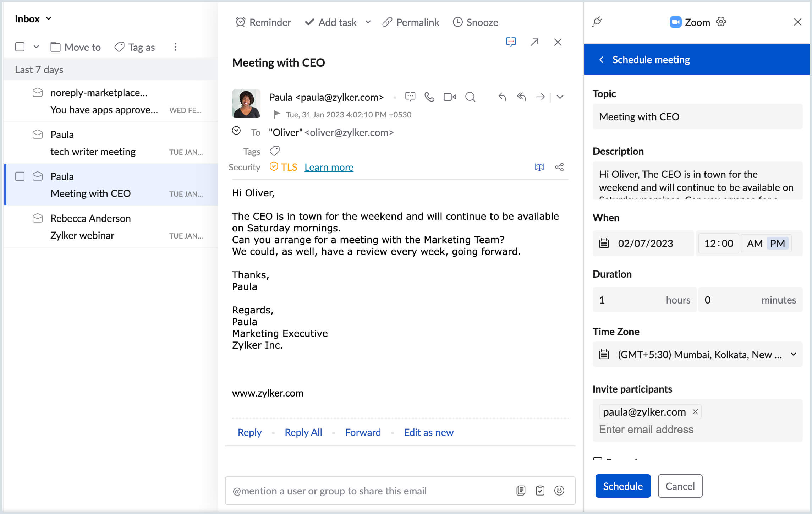Screen dimensions: 812x514
Task: Click the share icon in Security row
Action: pos(559,167)
